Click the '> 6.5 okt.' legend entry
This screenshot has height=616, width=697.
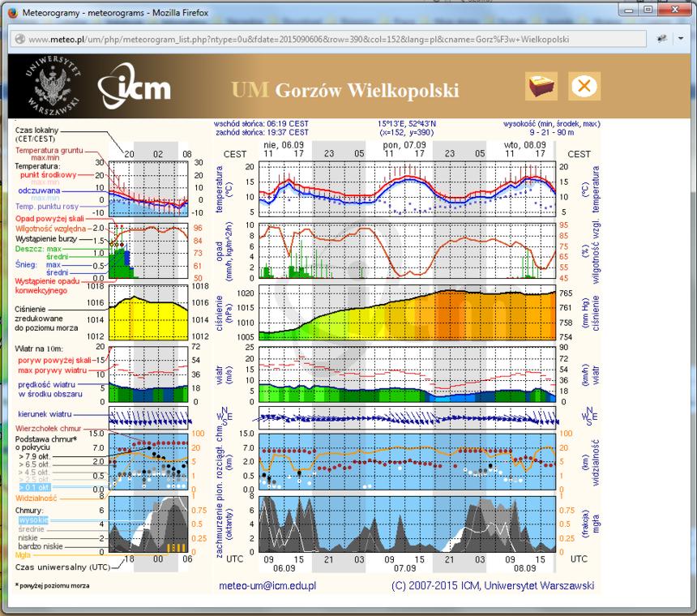pos(35,464)
